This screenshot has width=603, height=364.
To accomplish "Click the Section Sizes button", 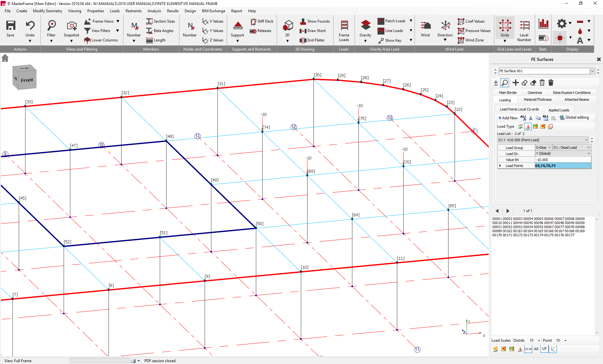I will tap(161, 21).
